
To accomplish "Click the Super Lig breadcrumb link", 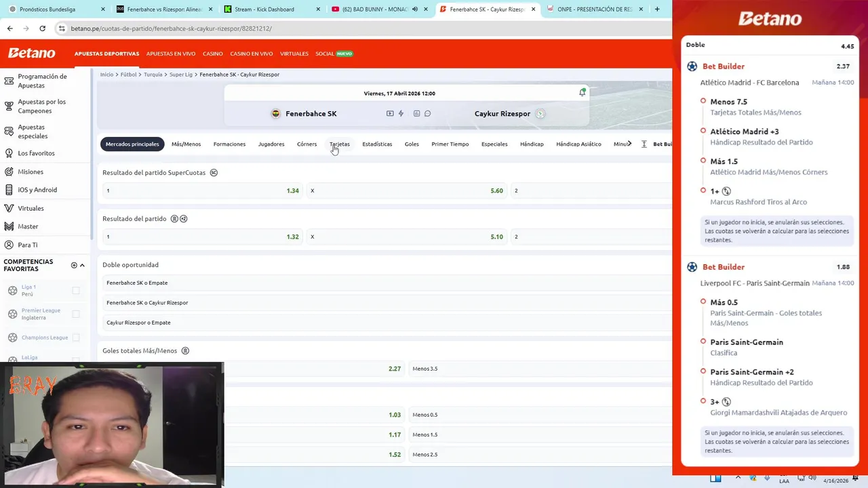I will (181, 75).
